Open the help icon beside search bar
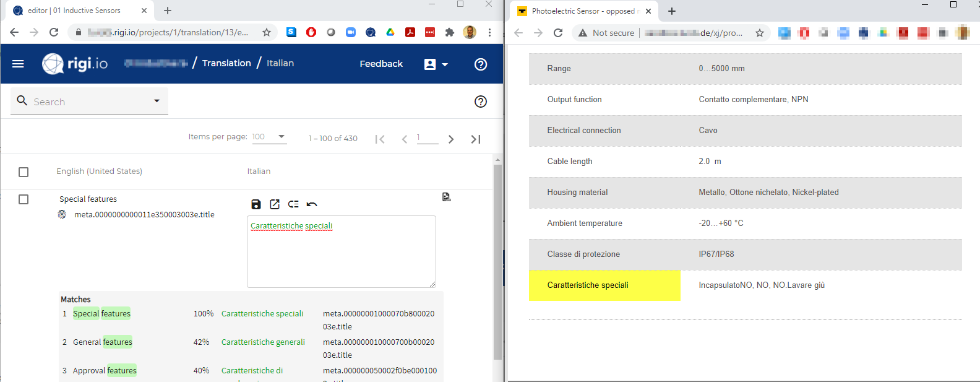The height and width of the screenshot is (382, 980). [481, 102]
